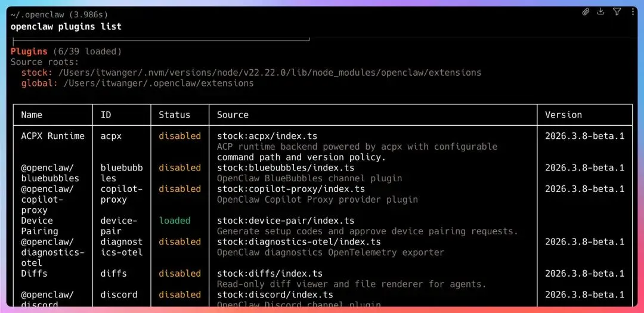This screenshot has height=313, width=644.
Task: Click the copilot-proxy plugin ID cell
Action: (116, 194)
